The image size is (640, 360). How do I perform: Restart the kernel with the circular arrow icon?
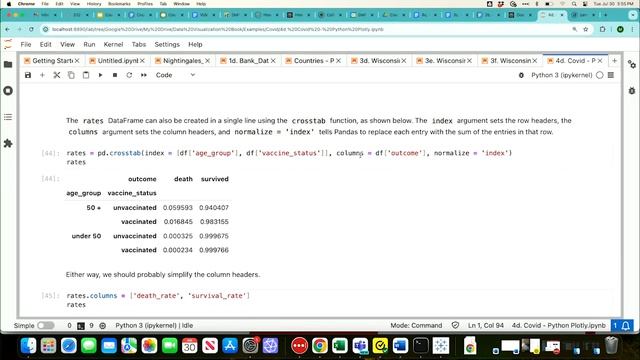coord(129,75)
